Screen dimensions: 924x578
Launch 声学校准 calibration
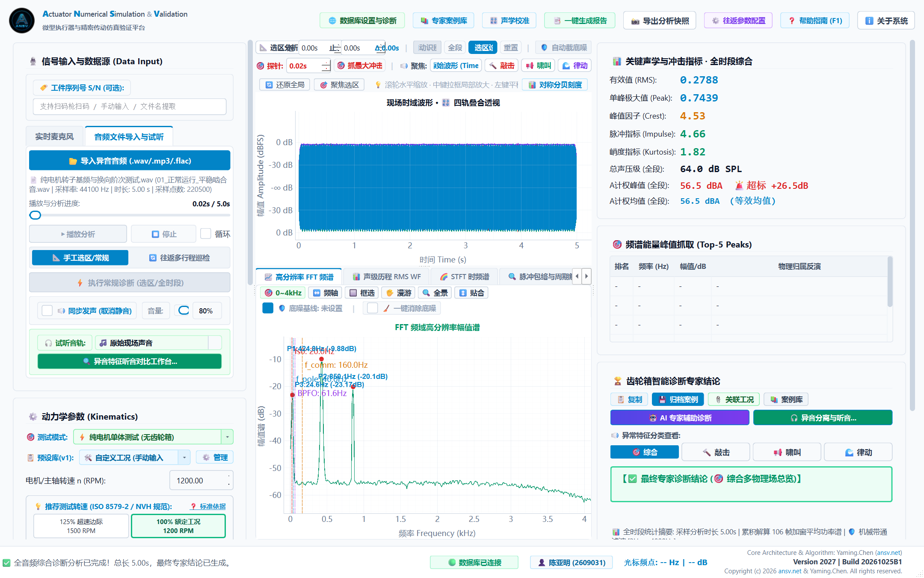tap(509, 21)
